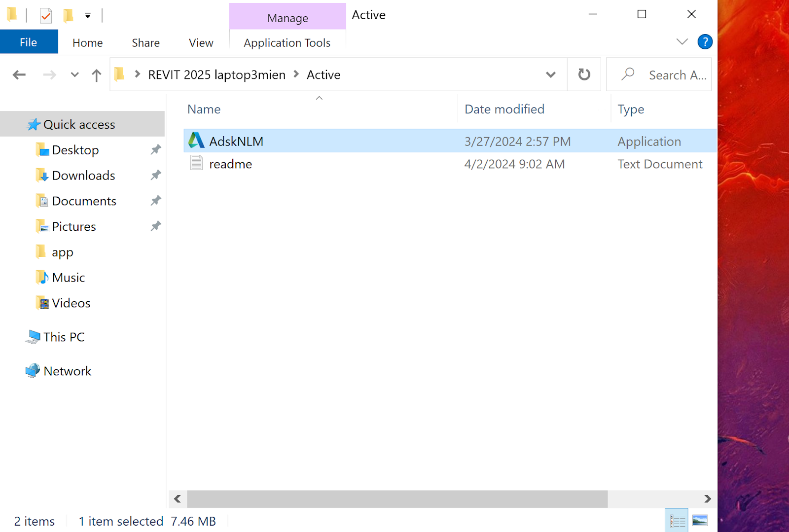
Task: Refresh the Active folder contents
Action: [584, 74]
